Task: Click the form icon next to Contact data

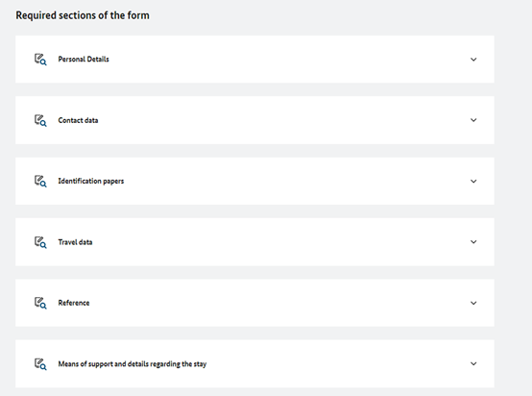Action: point(40,120)
